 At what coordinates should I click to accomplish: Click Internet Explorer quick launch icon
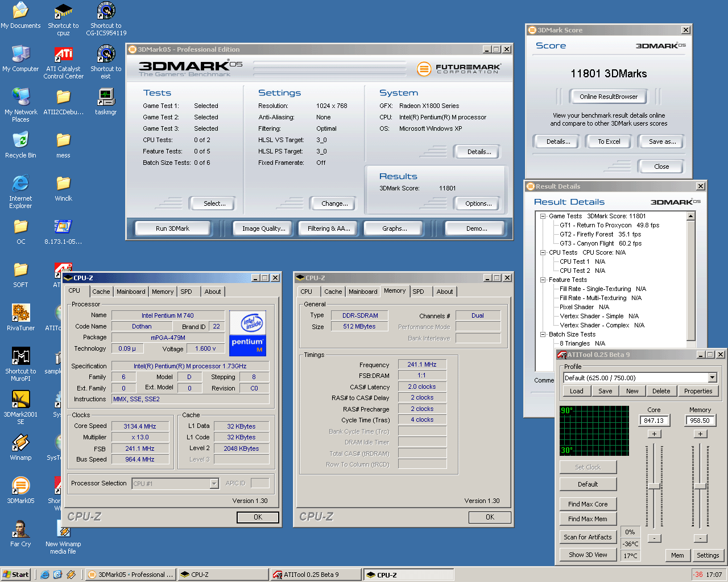[x=45, y=575]
